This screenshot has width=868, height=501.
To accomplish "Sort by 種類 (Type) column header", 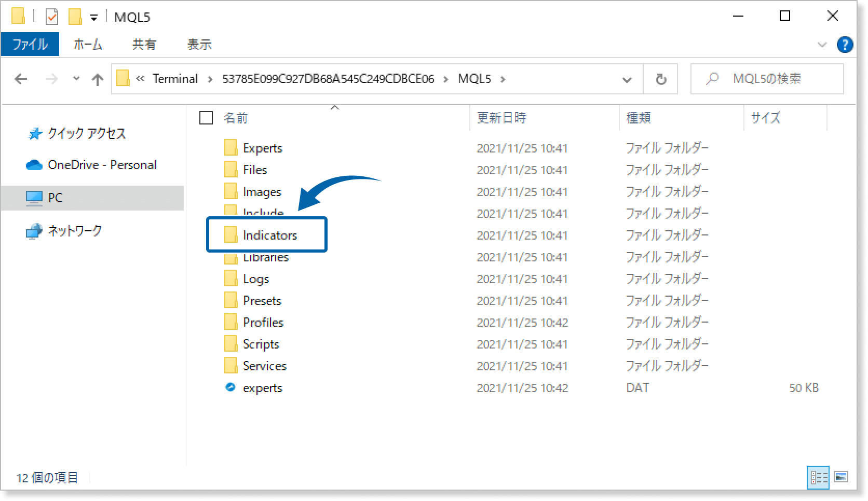I will click(639, 118).
